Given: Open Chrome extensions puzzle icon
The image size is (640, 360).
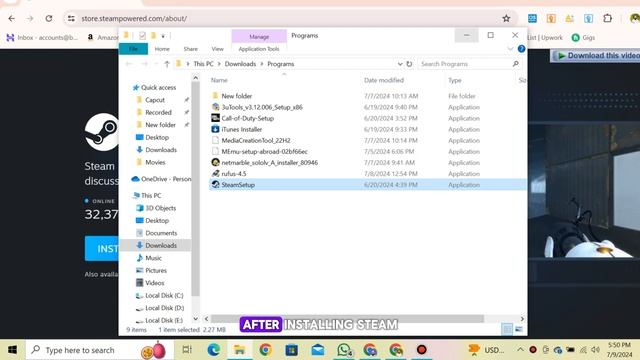Looking at the screenshot, I should (607, 18).
